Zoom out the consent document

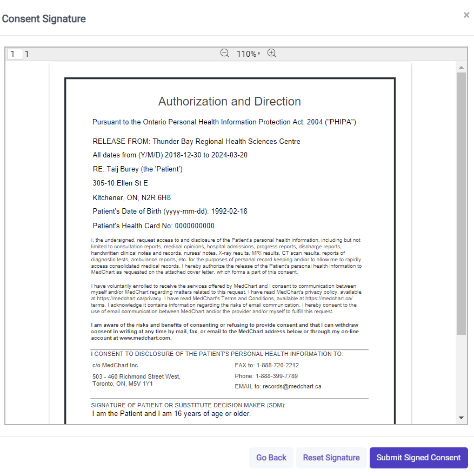click(224, 54)
